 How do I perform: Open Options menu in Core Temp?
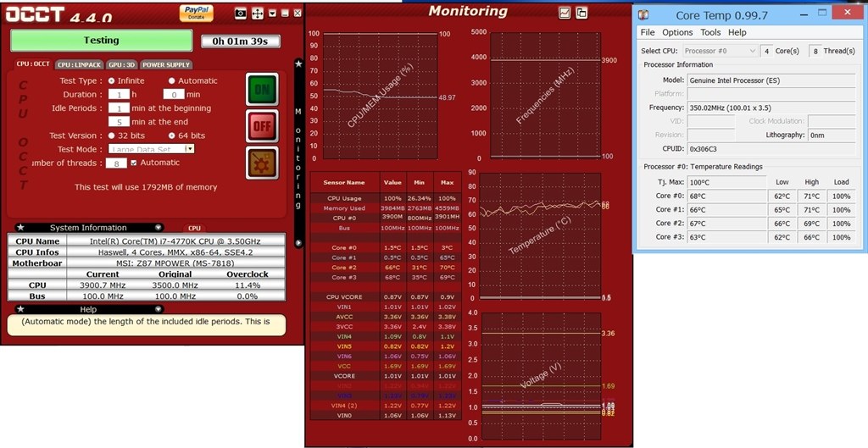[677, 33]
